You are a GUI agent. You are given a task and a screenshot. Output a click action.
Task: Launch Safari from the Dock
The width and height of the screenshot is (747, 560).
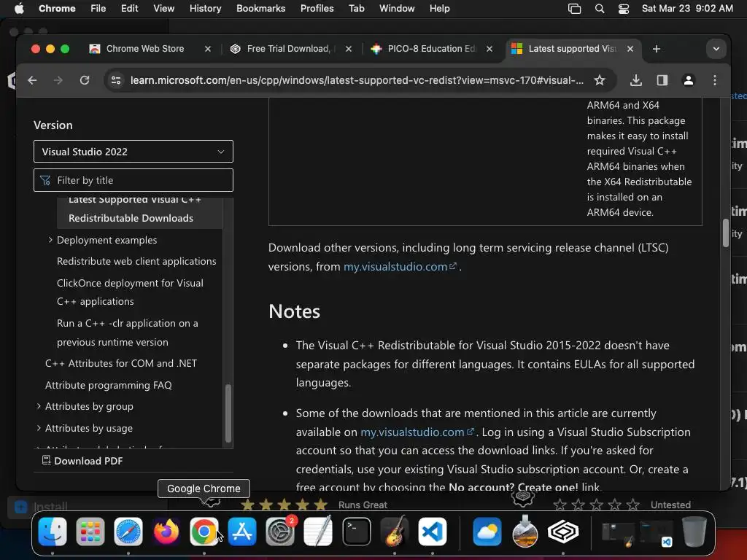[128, 532]
